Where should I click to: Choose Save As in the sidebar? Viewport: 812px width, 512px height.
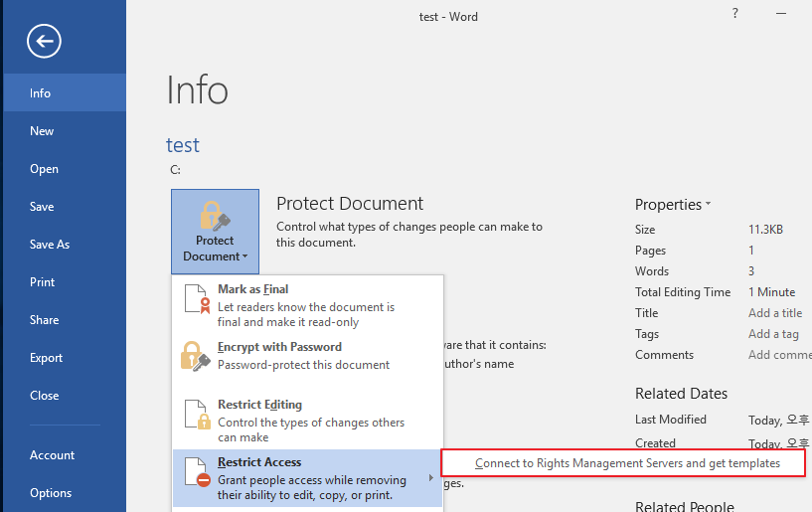pyautogui.click(x=65, y=245)
